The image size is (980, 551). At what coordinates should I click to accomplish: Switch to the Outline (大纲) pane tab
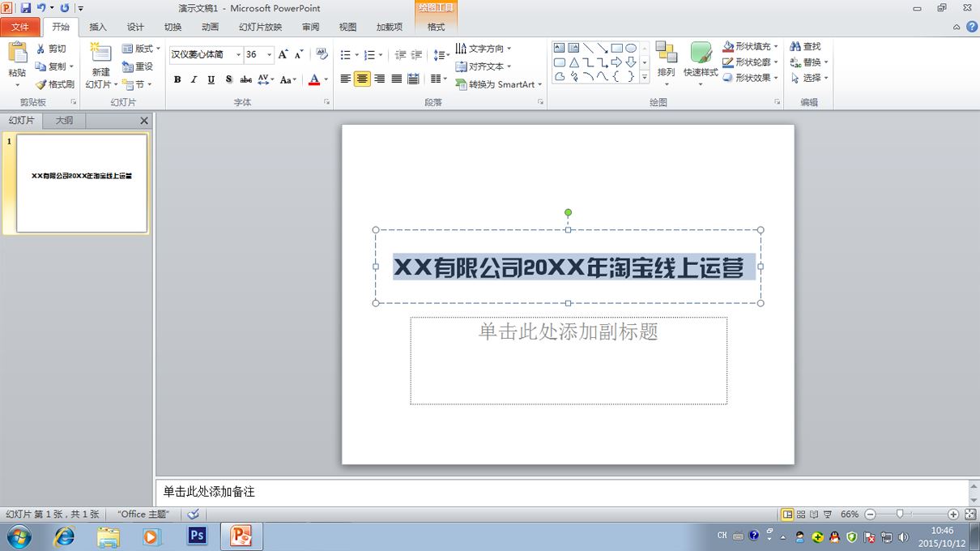click(x=64, y=121)
